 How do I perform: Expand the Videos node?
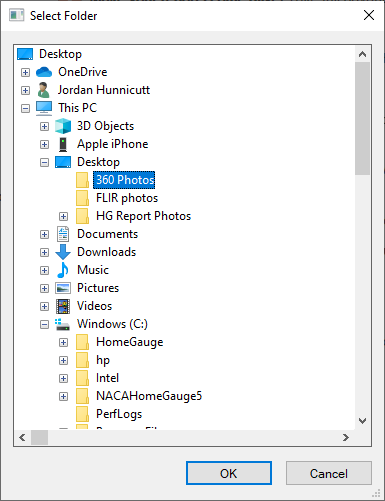[x=44, y=306]
